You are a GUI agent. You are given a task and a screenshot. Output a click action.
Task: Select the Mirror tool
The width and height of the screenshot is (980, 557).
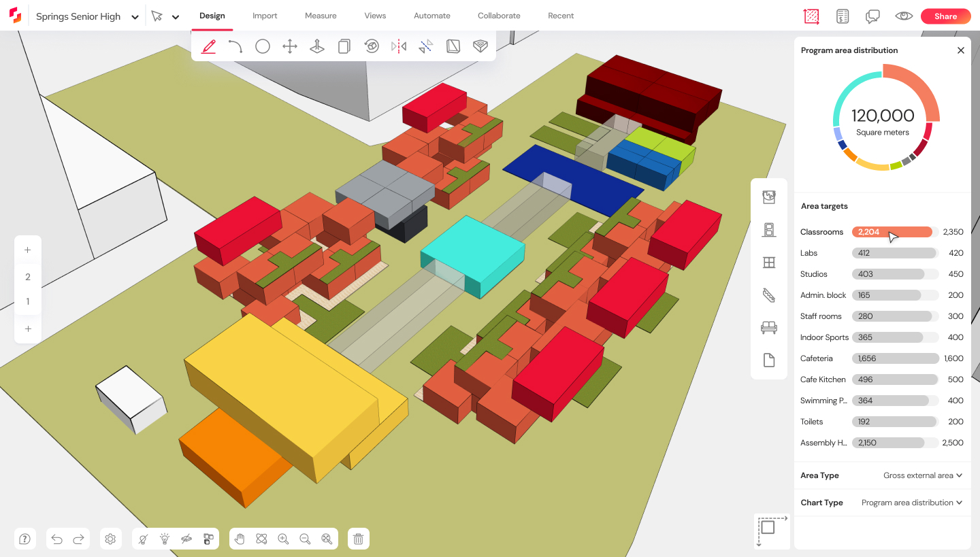pyautogui.click(x=398, y=46)
